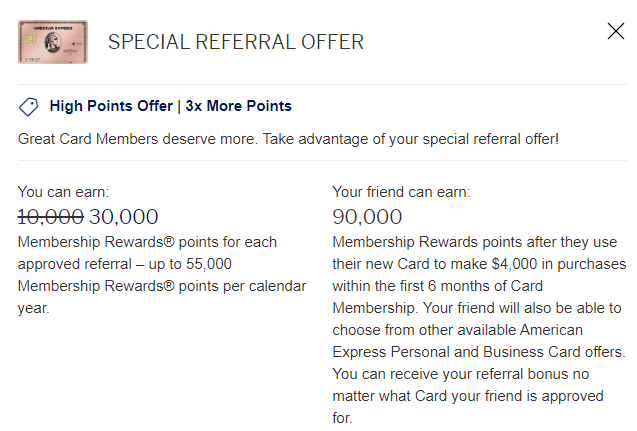The image size is (637, 431).
Task: Click the Your friend can earn label
Action: pyautogui.click(x=401, y=192)
